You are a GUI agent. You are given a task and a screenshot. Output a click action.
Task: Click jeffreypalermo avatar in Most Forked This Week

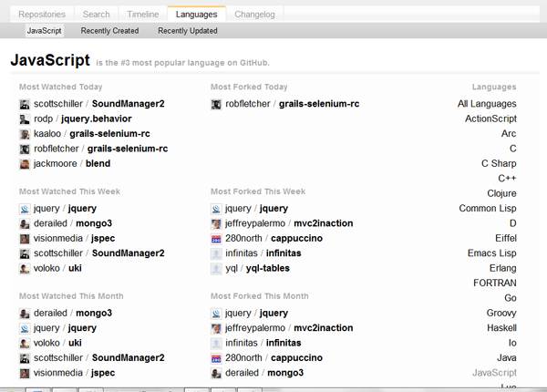216,224
